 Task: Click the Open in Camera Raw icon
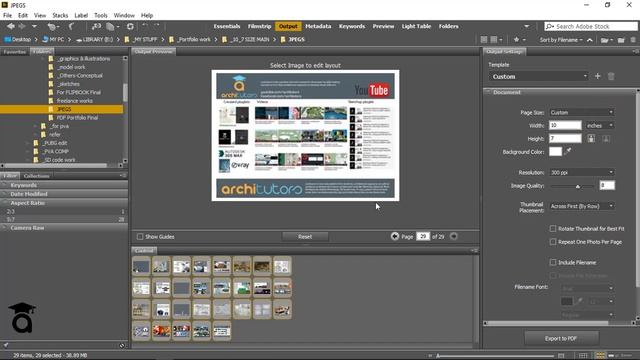[x=130, y=27]
